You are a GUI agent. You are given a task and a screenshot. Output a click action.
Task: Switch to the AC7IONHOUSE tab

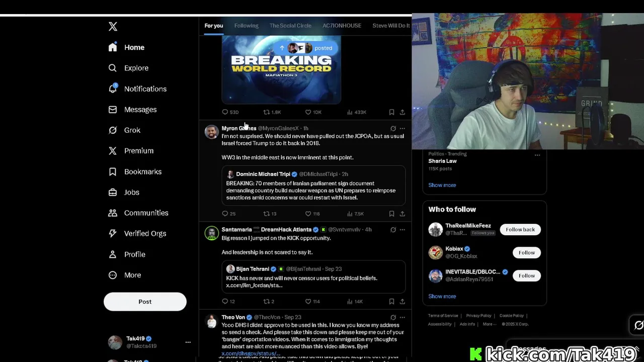tap(342, 26)
